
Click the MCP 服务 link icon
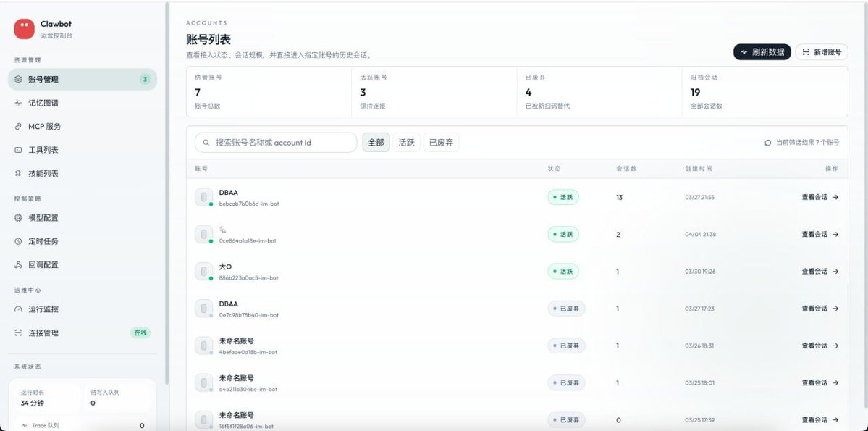point(18,126)
